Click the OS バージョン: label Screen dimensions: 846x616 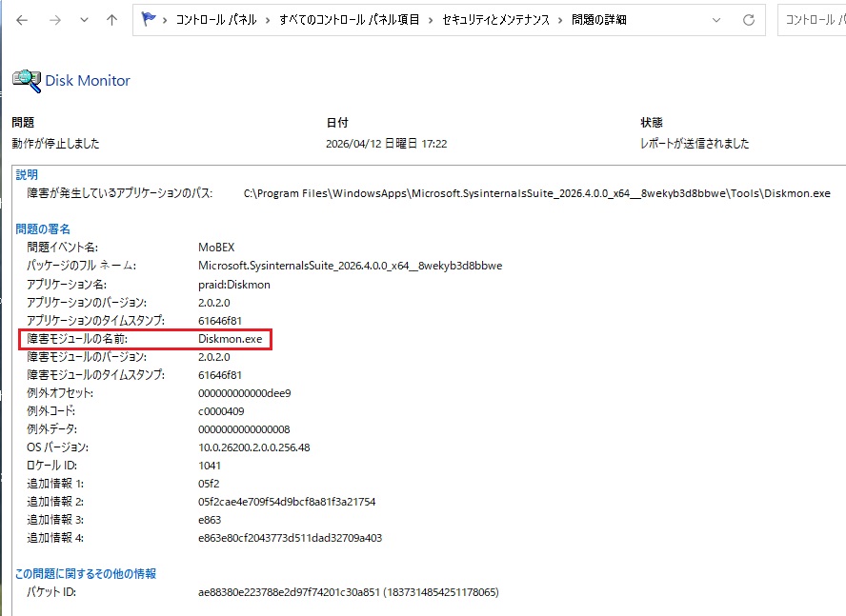[58, 447]
